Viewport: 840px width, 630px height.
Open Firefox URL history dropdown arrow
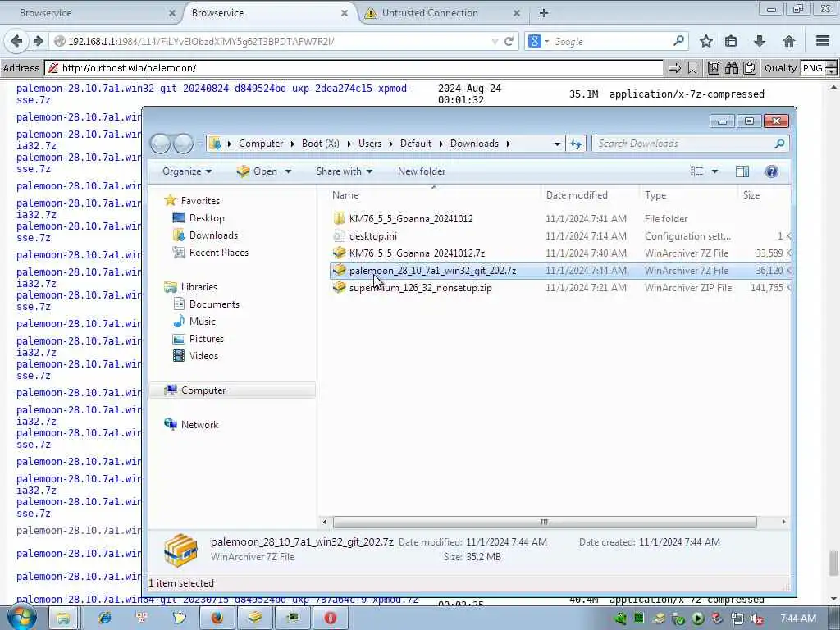coord(495,41)
